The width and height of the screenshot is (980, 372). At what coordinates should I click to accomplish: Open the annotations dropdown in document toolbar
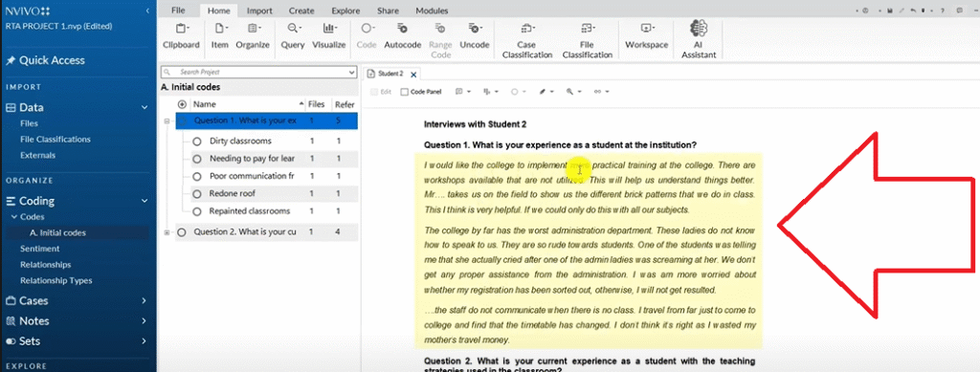click(x=463, y=92)
